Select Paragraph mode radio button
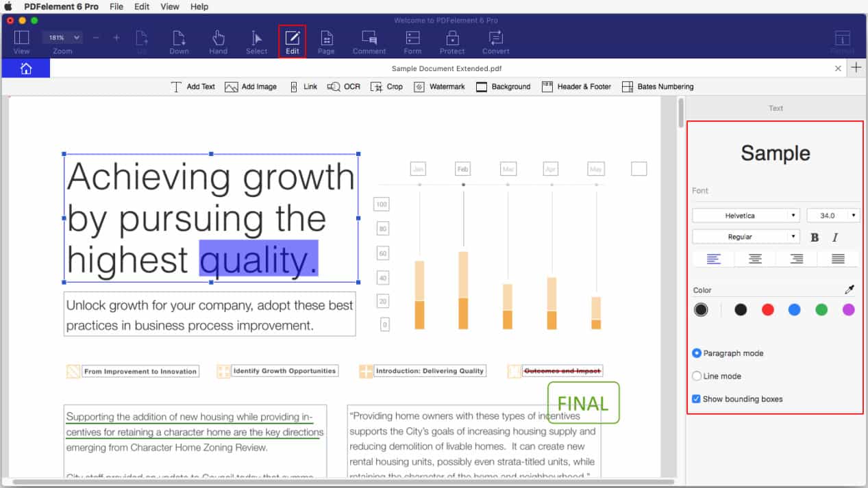Viewport: 868px width, 488px height. (697, 353)
